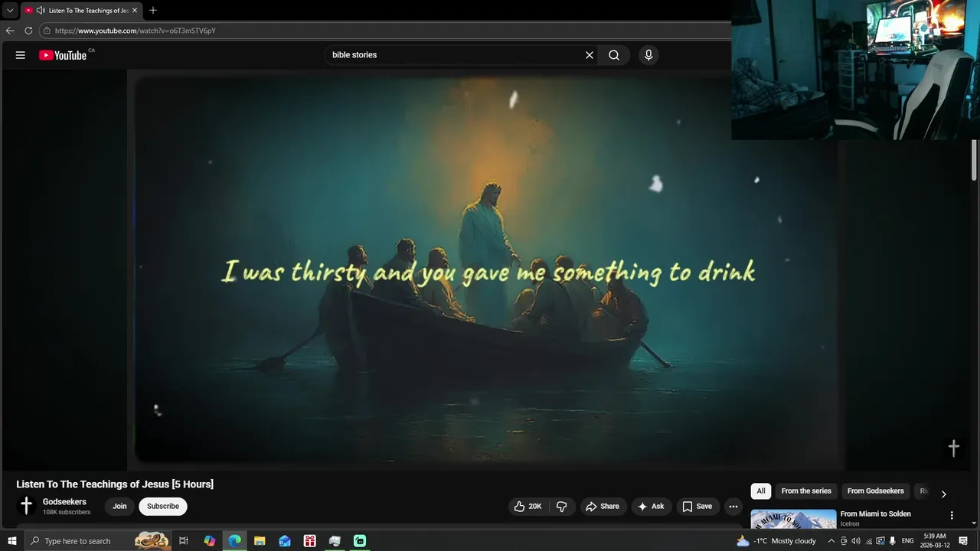Like the video with thumbs-up 20K
This screenshot has width=980, height=551.
[x=528, y=507]
